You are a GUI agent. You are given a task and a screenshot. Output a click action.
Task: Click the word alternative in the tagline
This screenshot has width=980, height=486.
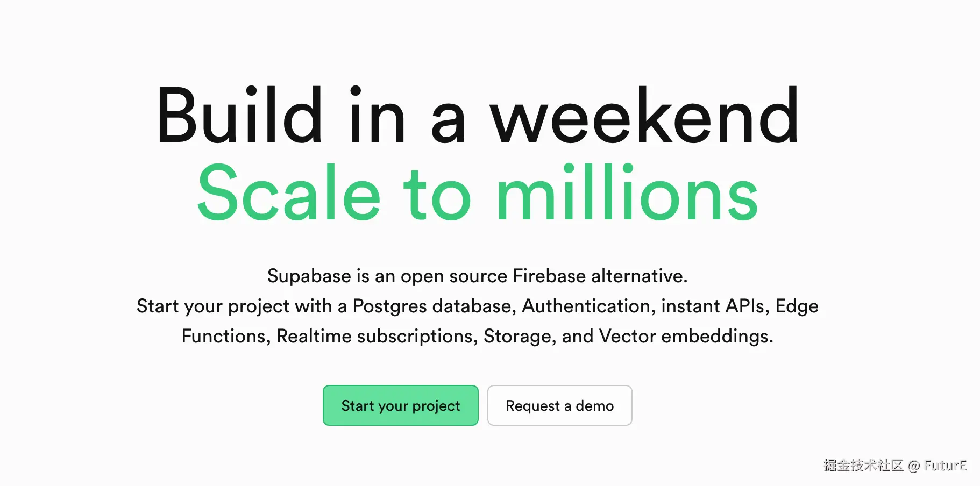coord(639,276)
